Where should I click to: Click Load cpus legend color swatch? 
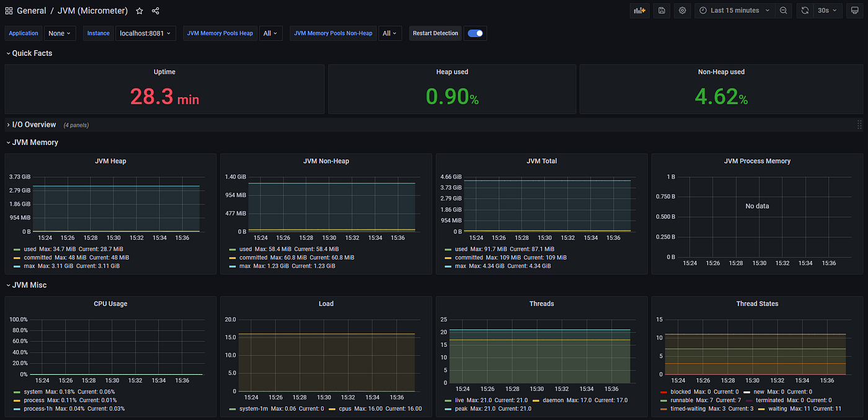pyautogui.click(x=332, y=409)
